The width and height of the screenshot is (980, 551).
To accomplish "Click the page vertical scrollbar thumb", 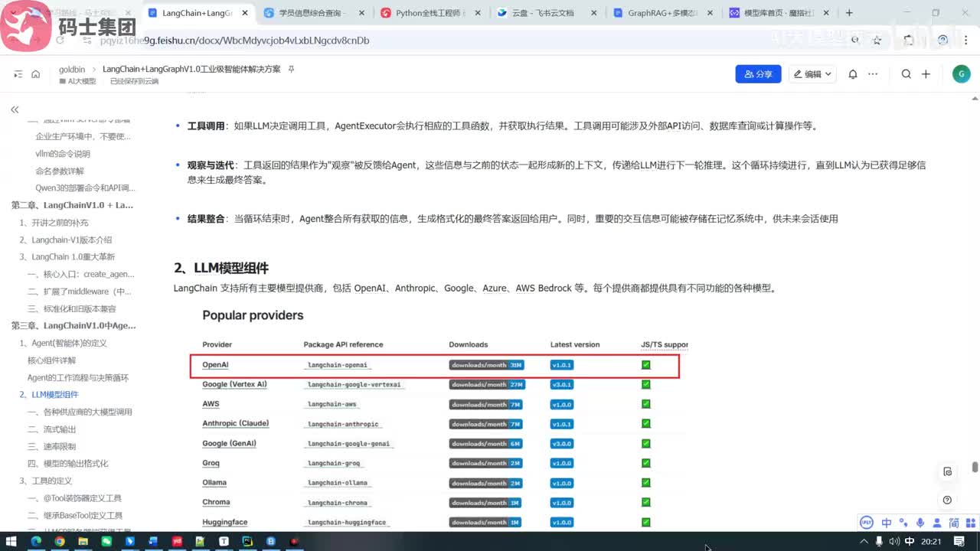I will pos(975,467).
